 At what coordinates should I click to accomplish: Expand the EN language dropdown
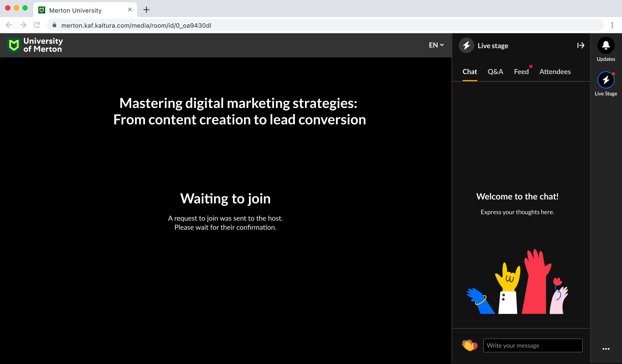(436, 45)
